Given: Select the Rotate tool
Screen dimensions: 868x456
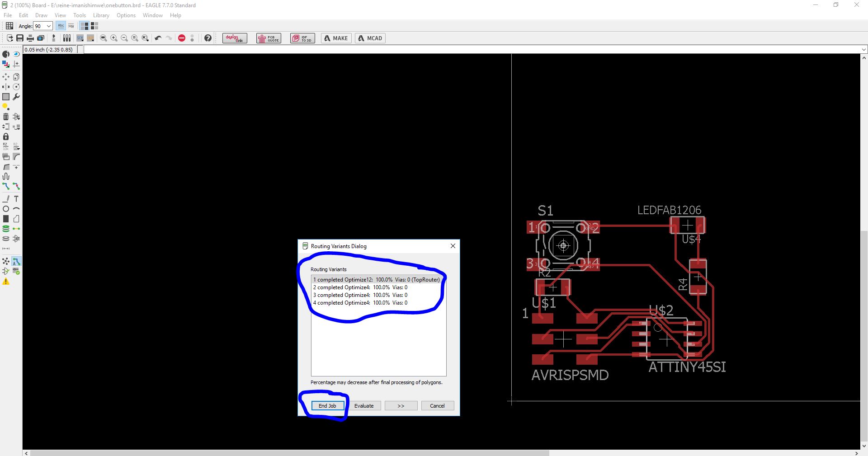Looking at the screenshot, I should [x=16, y=87].
